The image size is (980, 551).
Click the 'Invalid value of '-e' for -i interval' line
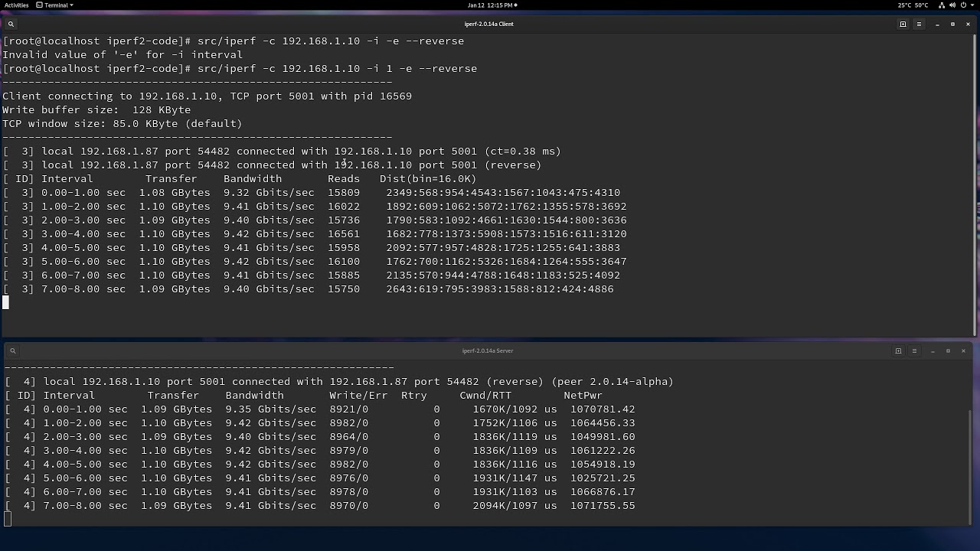[x=122, y=54]
